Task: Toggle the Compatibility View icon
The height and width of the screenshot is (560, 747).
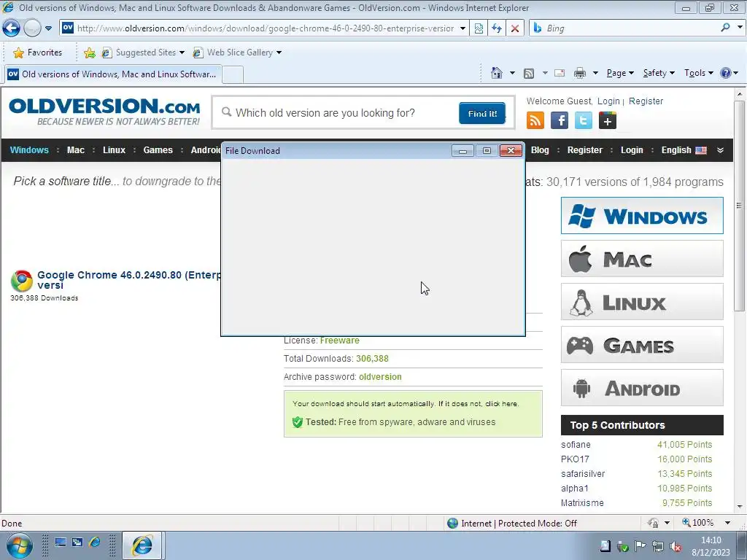Action: point(479,28)
